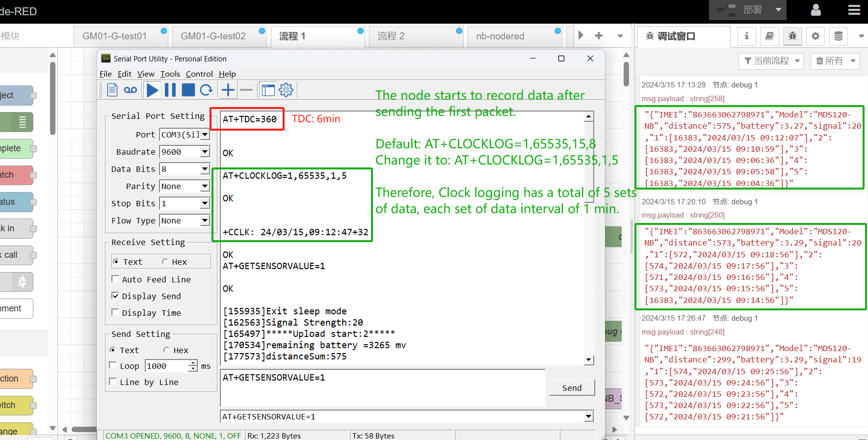Screen dimensions: 868x440
Task: Click the debug 调试窗口 sidebar title tab
Action: click(x=684, y=36)
